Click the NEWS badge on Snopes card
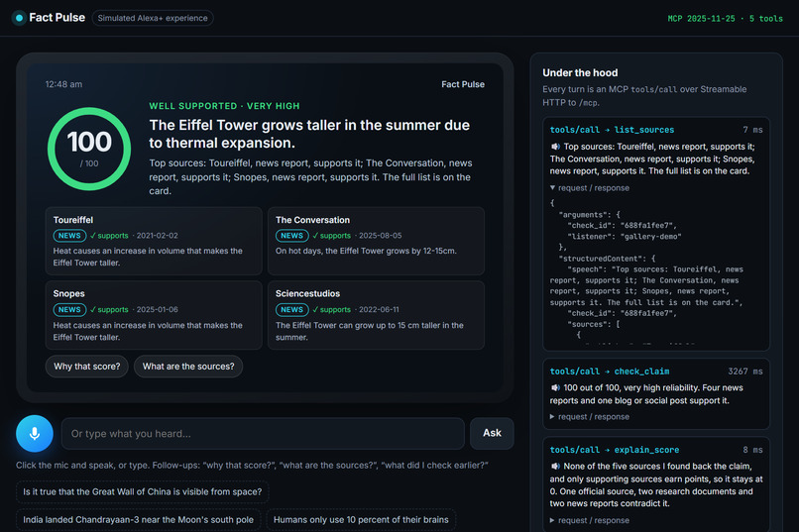This screenshot has width=799, height=532. [x=69, y=309]
